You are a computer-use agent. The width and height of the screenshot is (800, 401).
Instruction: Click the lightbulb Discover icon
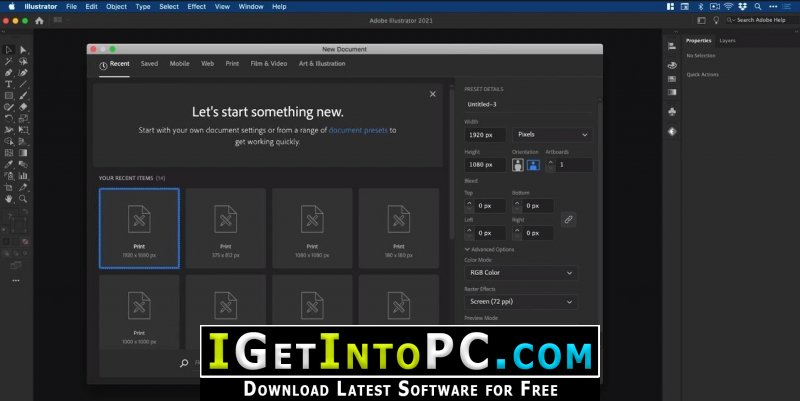tap(716, 20)
